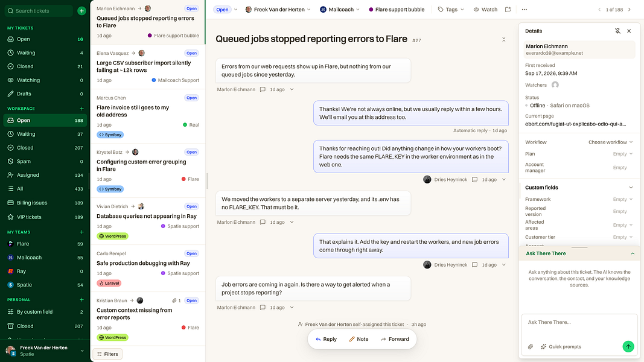Click note icon on Marlon's first message

click(x=263, y=89)
